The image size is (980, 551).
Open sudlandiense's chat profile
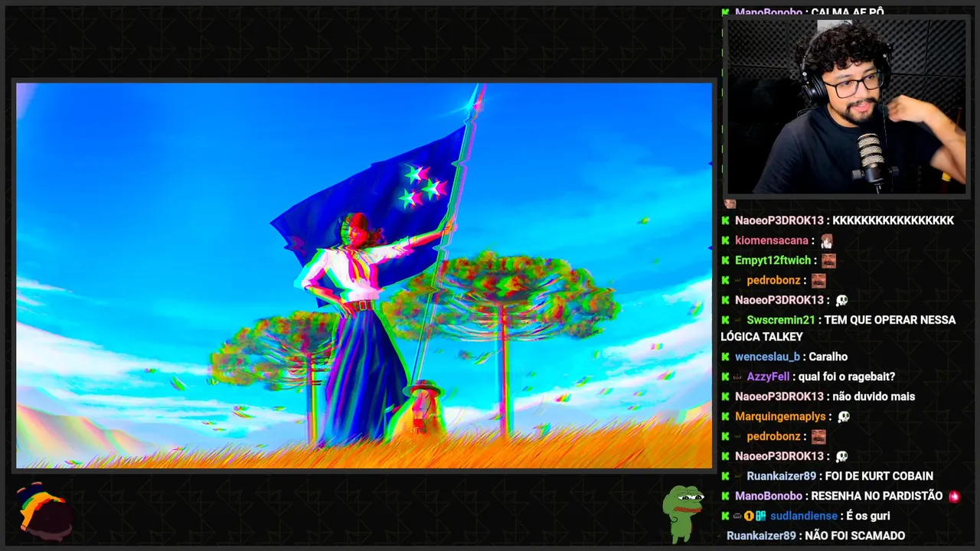coord(802,516)
